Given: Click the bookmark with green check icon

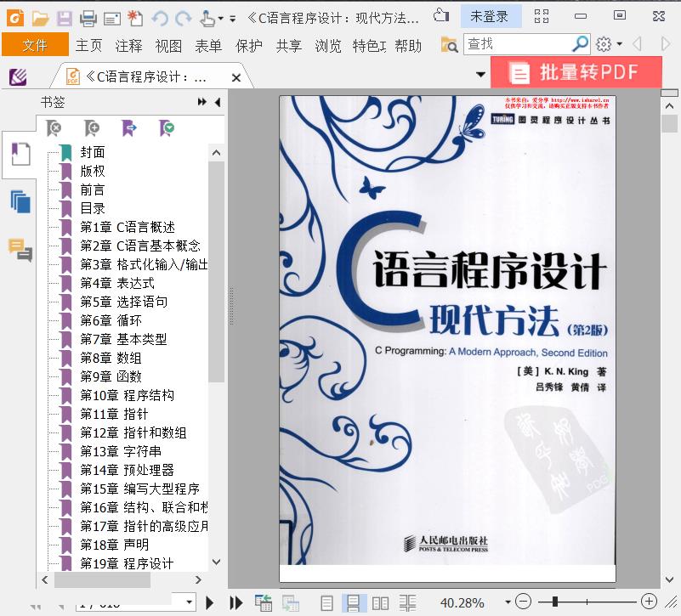Looking at the screenshot, I should [x=167, y=128].
